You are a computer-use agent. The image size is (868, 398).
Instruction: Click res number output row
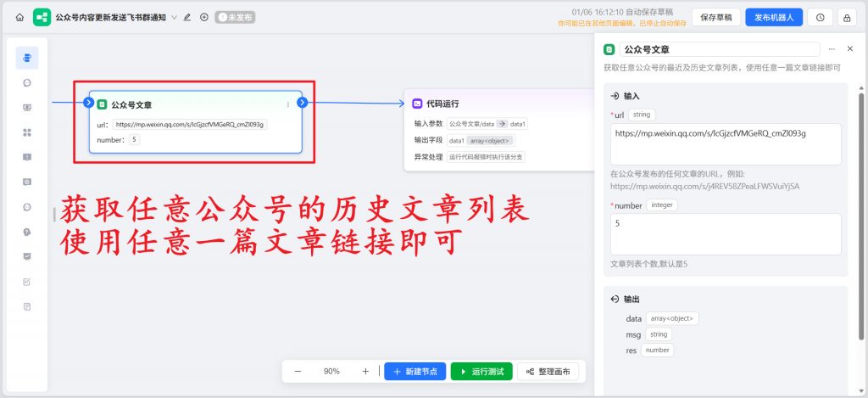[x=650, y=350]
